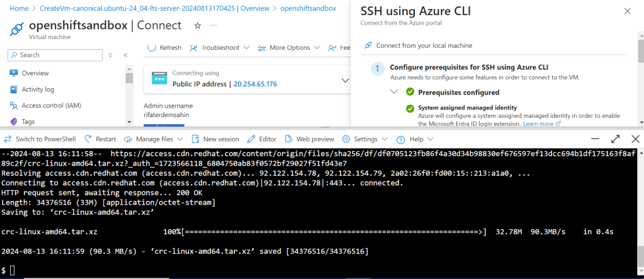Click the SSH panel scrollbar thumb
Image resolution: width=644 pixels, height=279 pixels.
pos(641,52)
